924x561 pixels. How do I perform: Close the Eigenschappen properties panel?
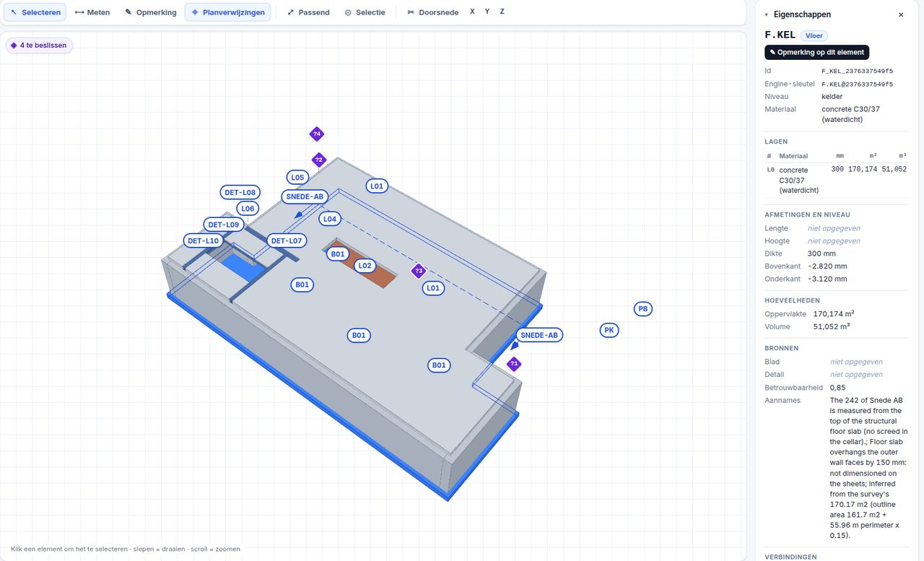coord(901,14)
